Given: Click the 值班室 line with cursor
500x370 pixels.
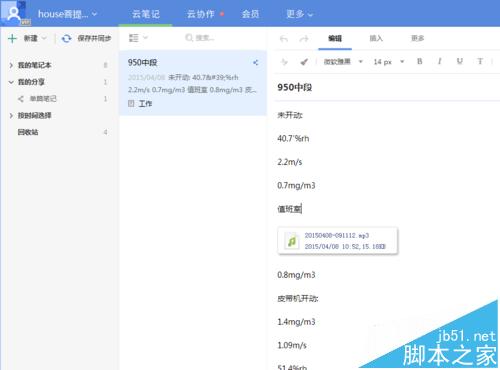Looking at the screenshot, I should (289, 209).
